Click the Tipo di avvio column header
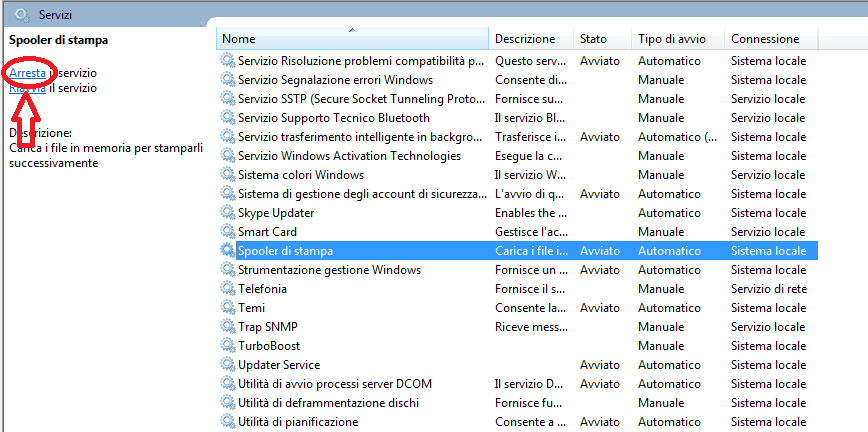This screenshot has height=432, width=868. click(x=678, y=39)
